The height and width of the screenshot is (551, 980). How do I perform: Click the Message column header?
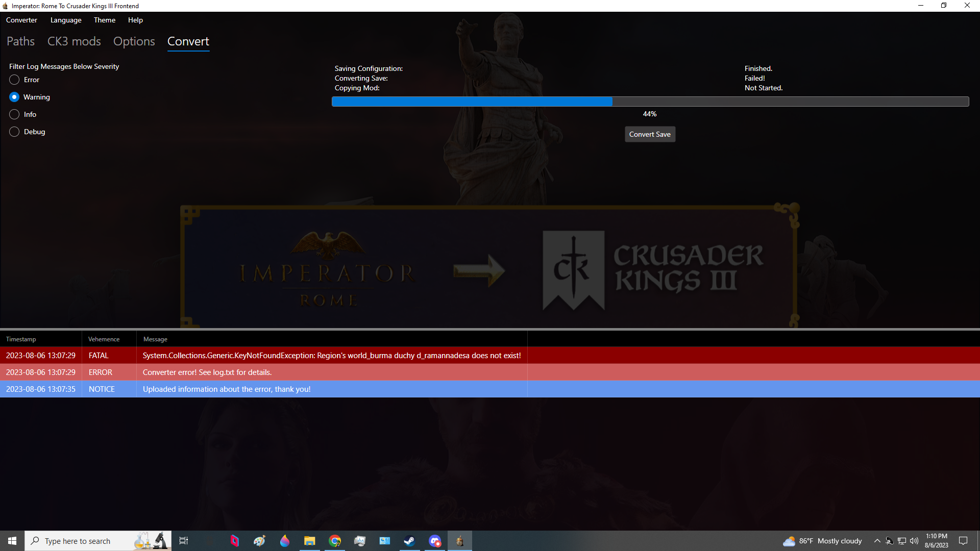point(332,339)
